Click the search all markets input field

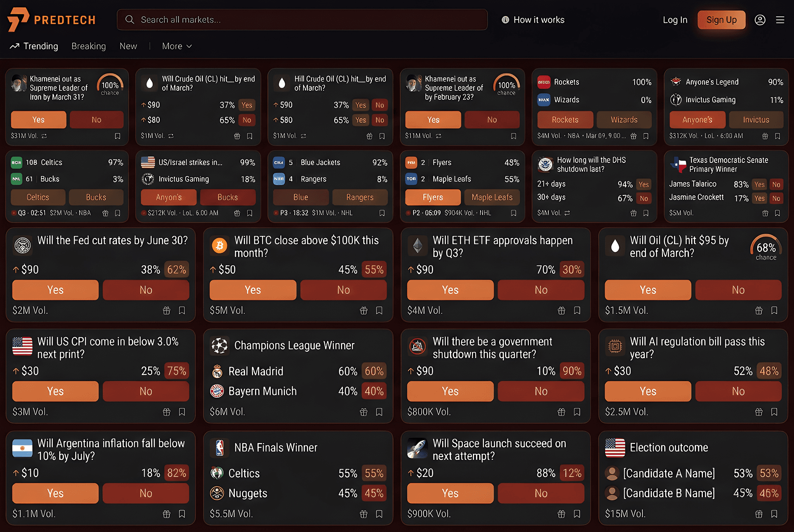(x=302, y=19)
